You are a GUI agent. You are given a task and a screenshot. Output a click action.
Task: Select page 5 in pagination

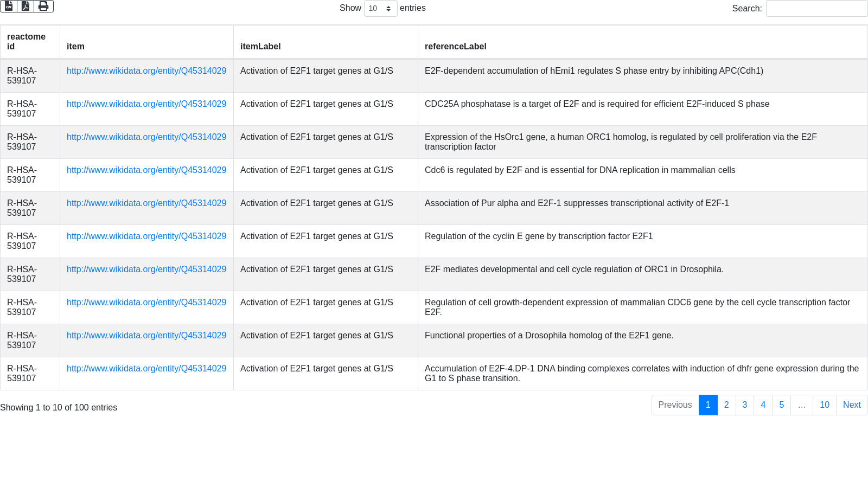coord(782,405)
